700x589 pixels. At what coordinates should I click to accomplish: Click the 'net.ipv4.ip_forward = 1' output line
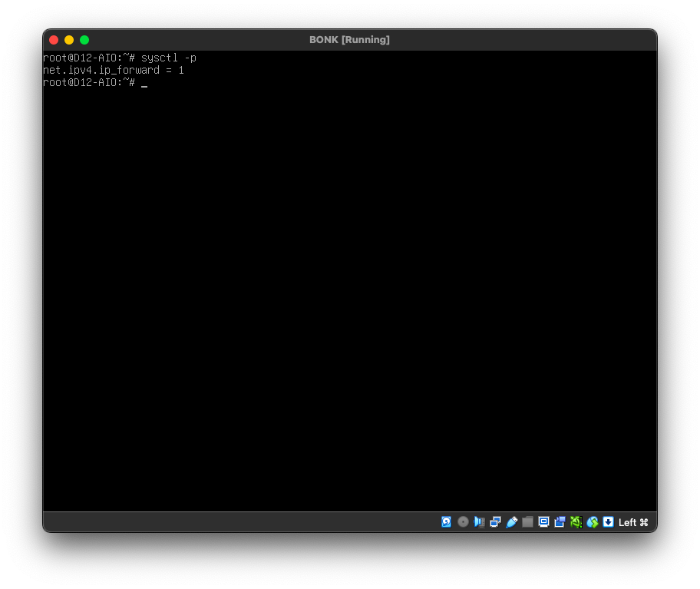click(x=114, y=70)
